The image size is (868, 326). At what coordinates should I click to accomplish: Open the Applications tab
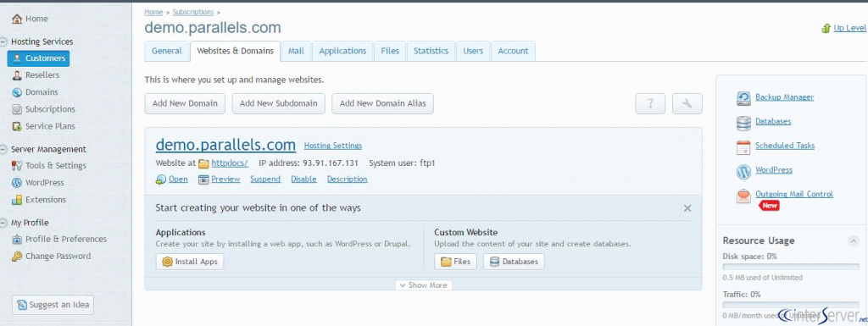342,51
